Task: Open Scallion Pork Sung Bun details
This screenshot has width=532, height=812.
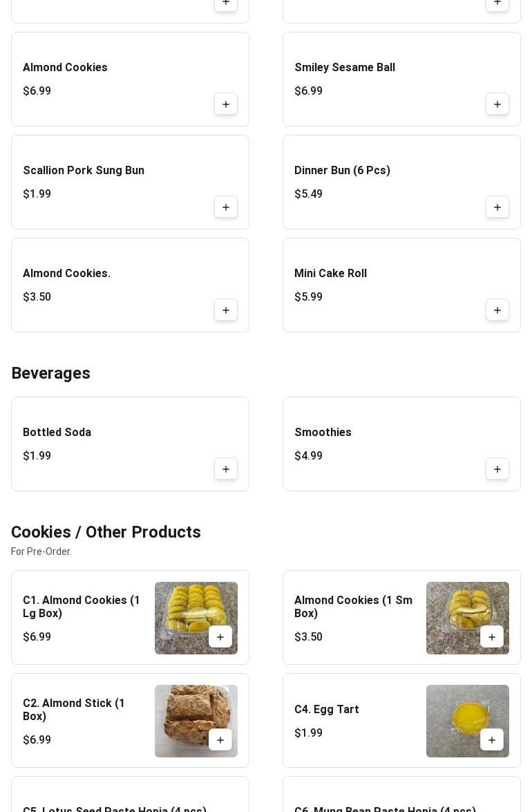Action: tap(84, 171)
